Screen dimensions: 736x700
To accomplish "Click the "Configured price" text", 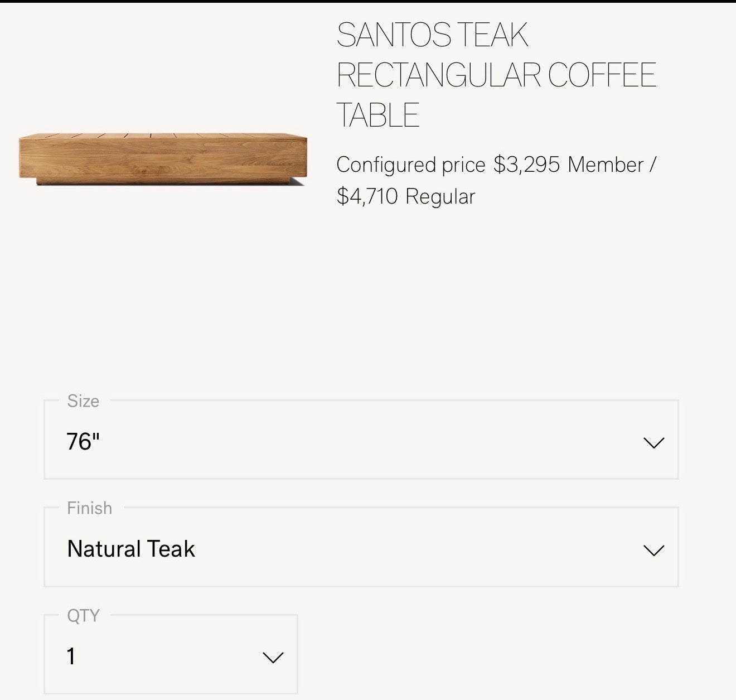I will click(x=411, y=165).
